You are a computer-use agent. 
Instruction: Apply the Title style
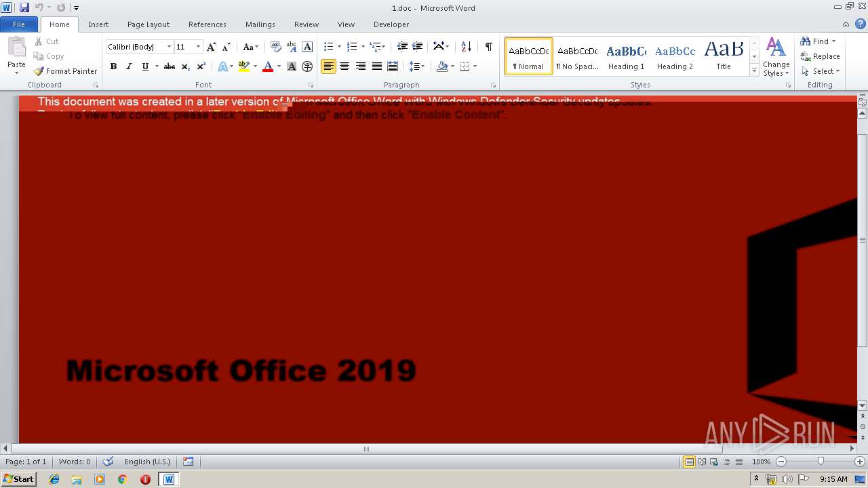pos(724,56)
